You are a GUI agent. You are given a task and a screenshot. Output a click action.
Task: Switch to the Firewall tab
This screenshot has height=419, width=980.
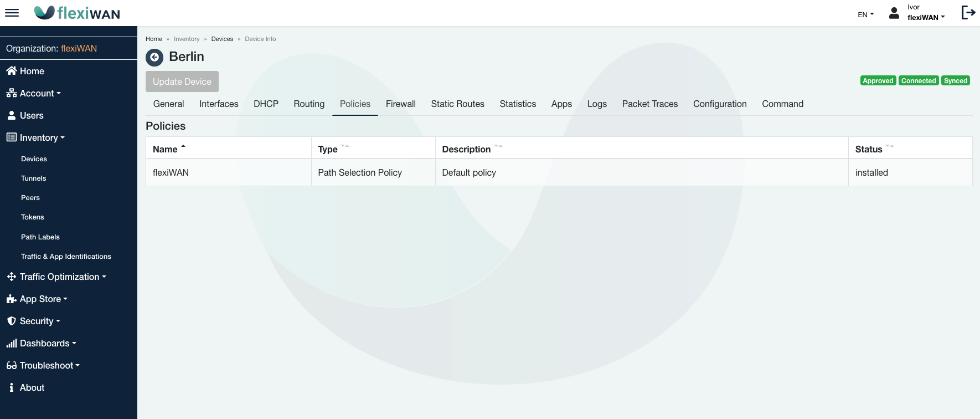pyautogui.click(x=400, y=104)
